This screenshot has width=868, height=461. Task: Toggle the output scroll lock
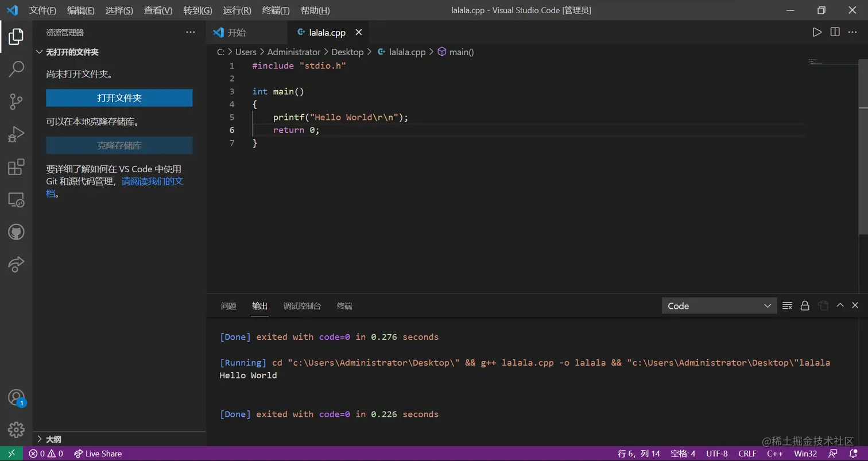coord(805,305)
